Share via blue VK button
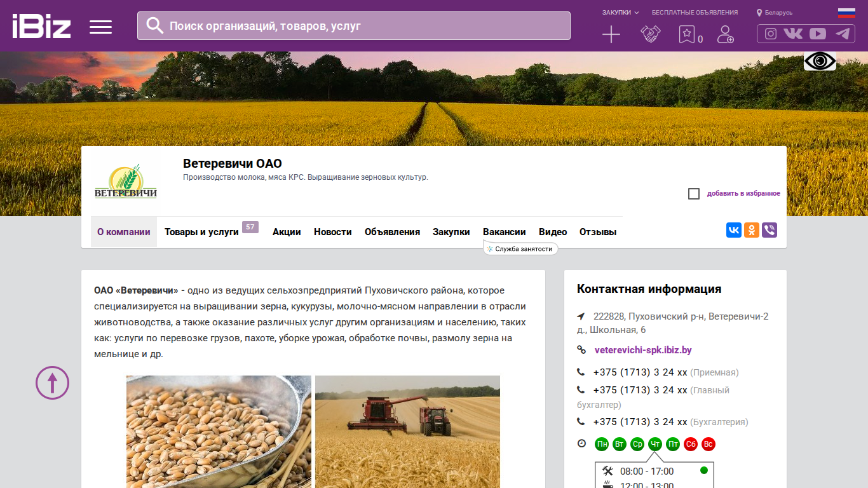 pos(734,230)
